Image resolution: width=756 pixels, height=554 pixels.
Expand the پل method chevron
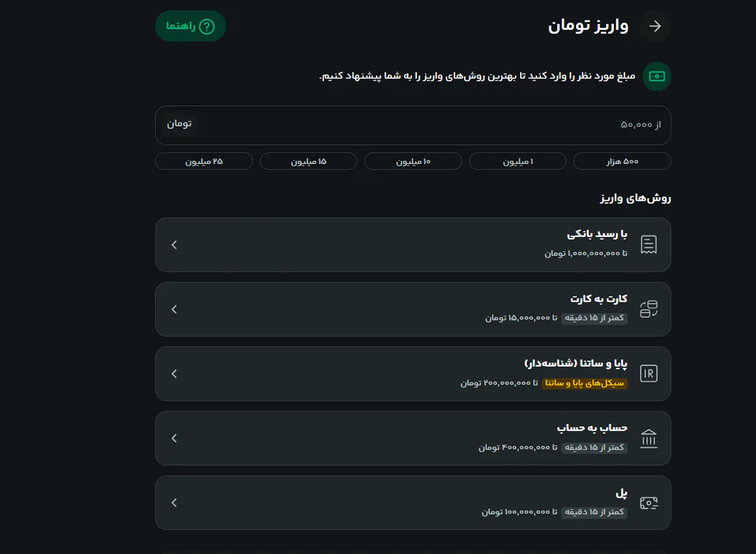(x=174, y=502)
